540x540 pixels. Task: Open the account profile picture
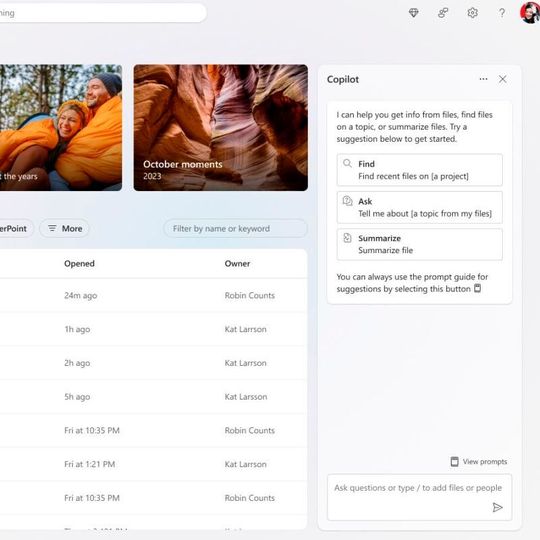pyautogui.click(x=530, y=12)
